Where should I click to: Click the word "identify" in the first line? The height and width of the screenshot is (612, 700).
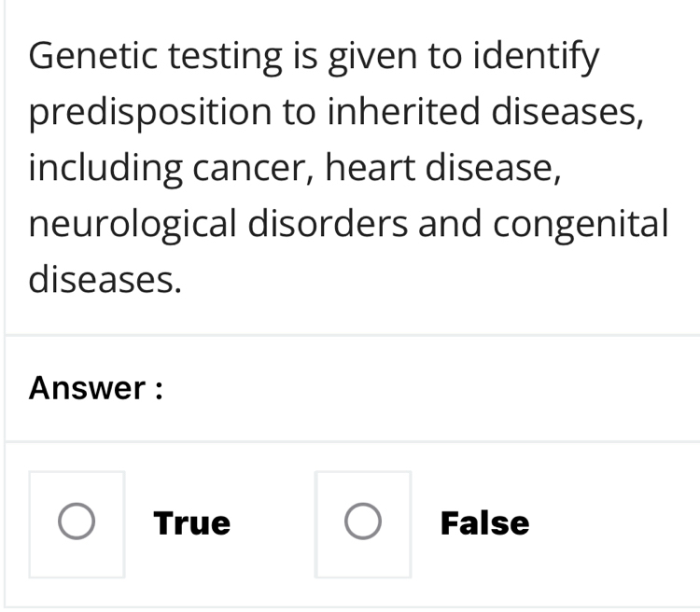pyautogui.click(x=536, y=59)
